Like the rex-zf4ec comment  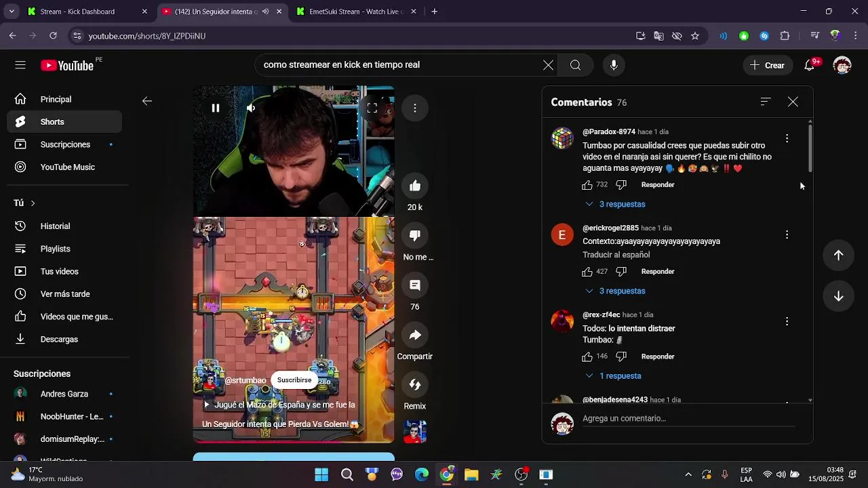tap(587, 356)
